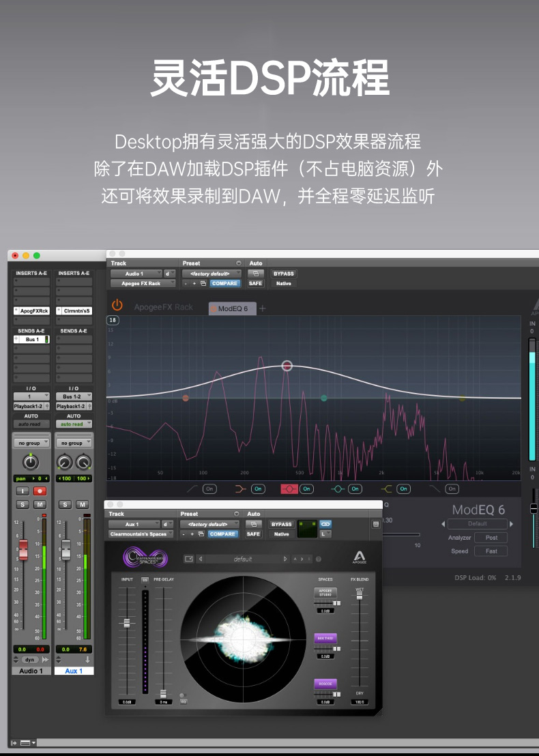Open the Spaces preset browser icon

coord(189,559)
